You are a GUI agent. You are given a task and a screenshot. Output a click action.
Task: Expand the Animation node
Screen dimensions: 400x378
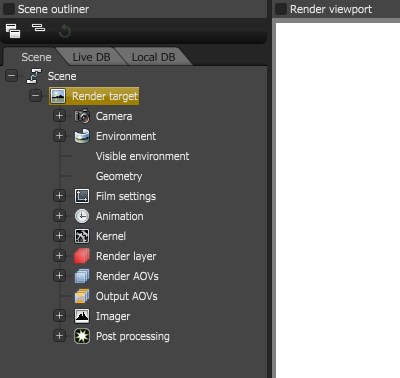(59, 216)
